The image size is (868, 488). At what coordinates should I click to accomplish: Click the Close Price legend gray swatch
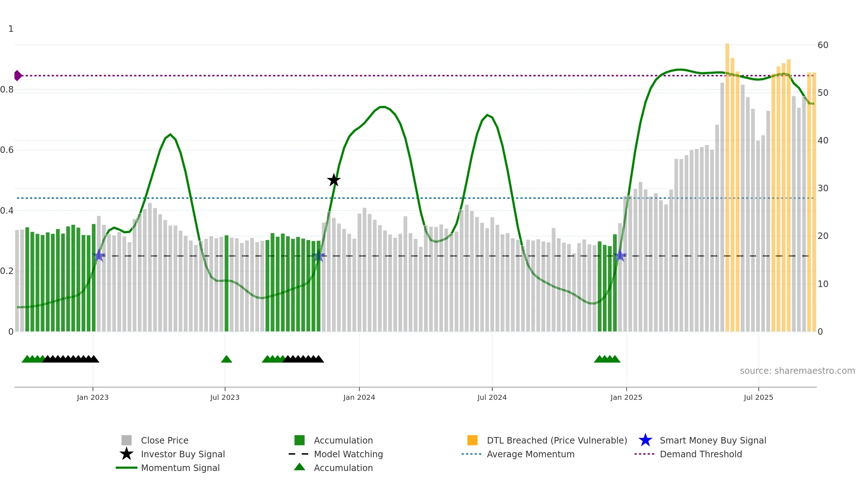(126, 440)
